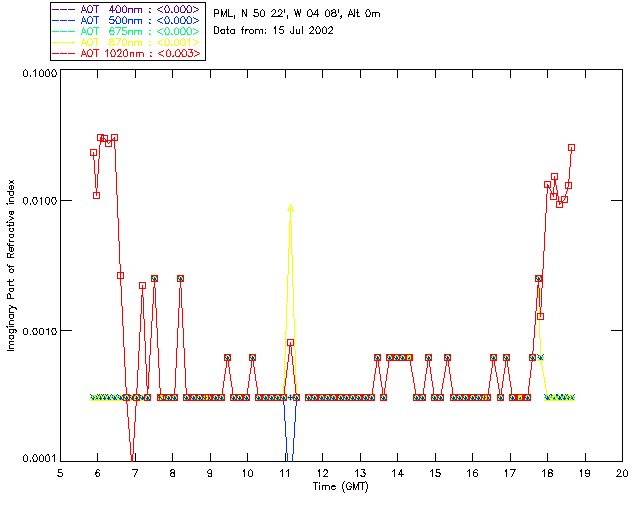Click the yellow triangle marker at the 11h peak
The image size is (640, 512).
[290, 208]
